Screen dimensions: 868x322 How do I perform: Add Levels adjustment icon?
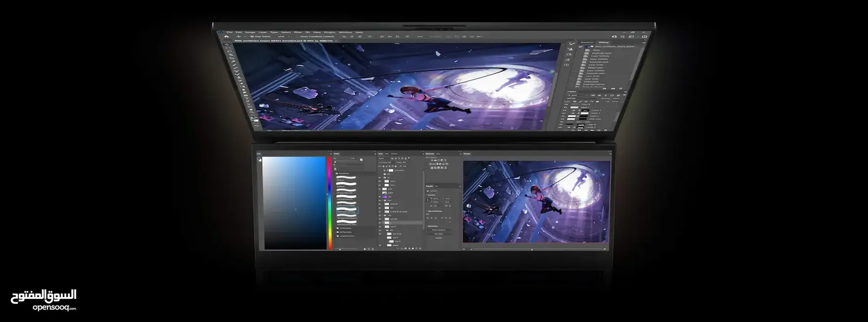(x=435, y=160)
